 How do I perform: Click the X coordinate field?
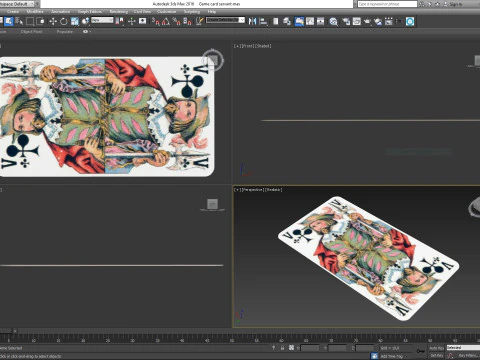[x=310, y=348]
